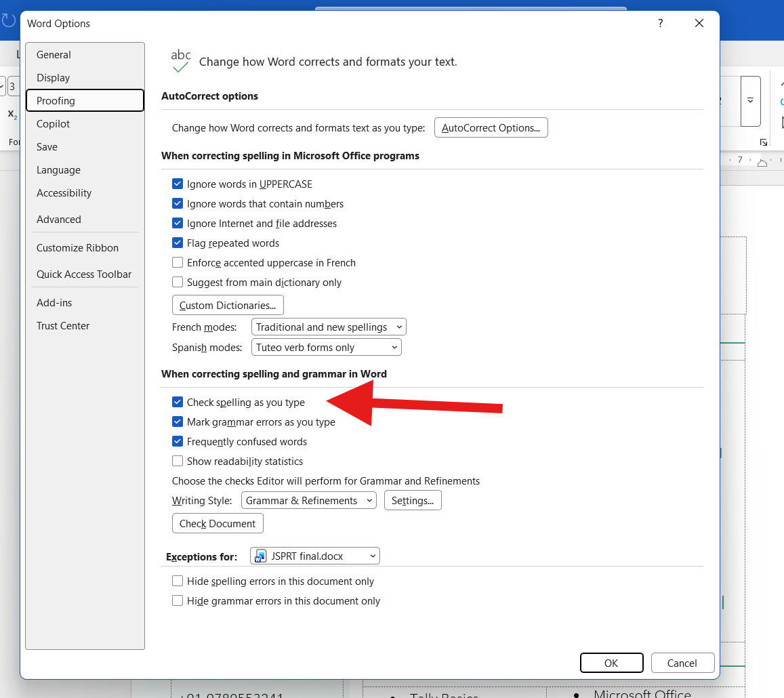Image resolution: width=784 pixels, height=698 pixels.
Task: Click AutoCorrect Options button
Action: coord(491,127)
